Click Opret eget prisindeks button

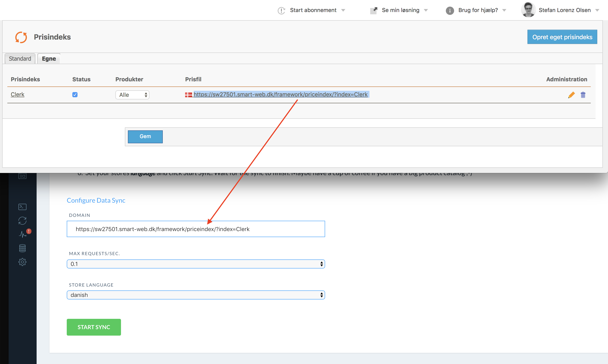tap(562, 37)
